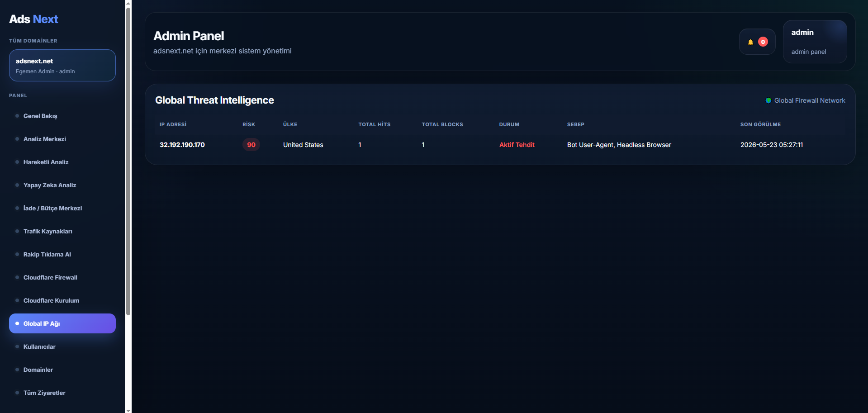
Task: Click the 2026-05-23 05:27:11 timestamp
Action: pos(772,145)
